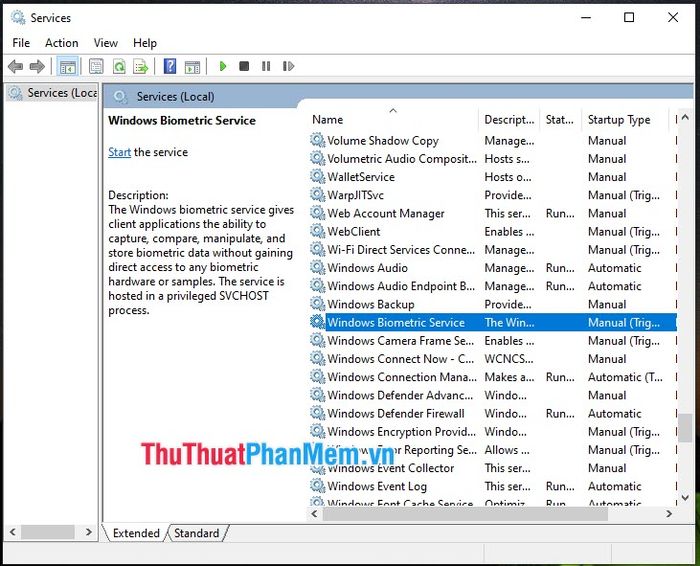
Task: Click Automatic startup type for Windows Audio
Action: pos(614,268)
